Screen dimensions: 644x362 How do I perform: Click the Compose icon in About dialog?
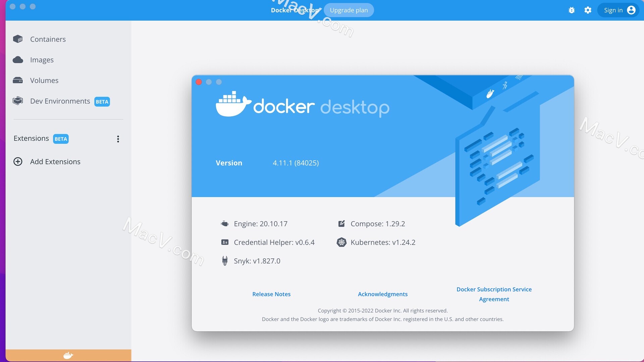(341, 224)
